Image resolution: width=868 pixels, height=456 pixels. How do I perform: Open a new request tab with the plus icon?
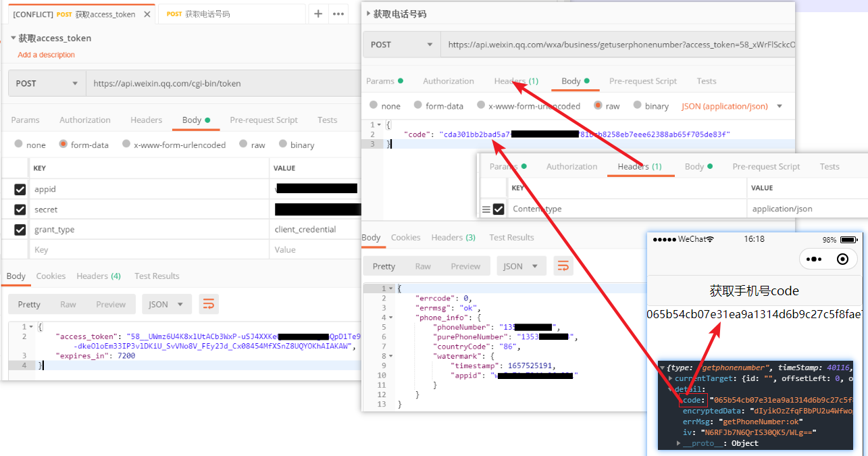318,14
